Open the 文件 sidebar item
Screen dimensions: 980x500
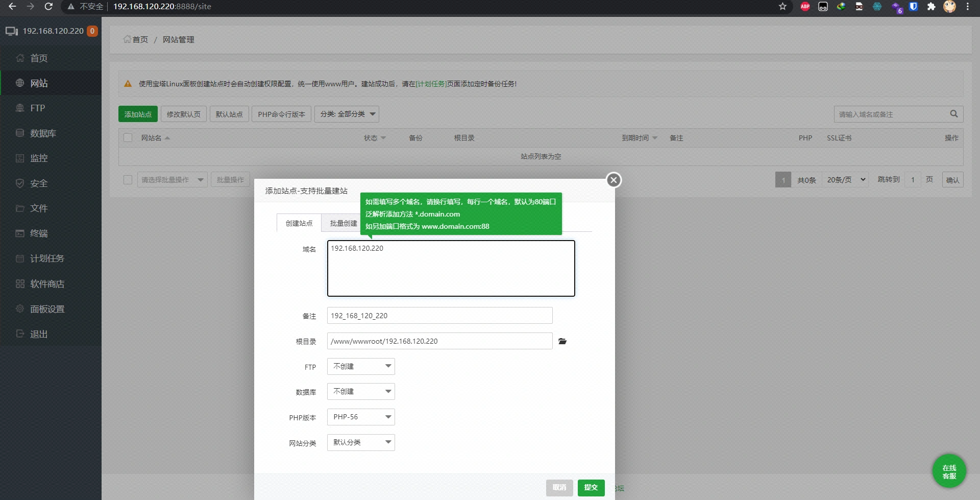point(51,208)
